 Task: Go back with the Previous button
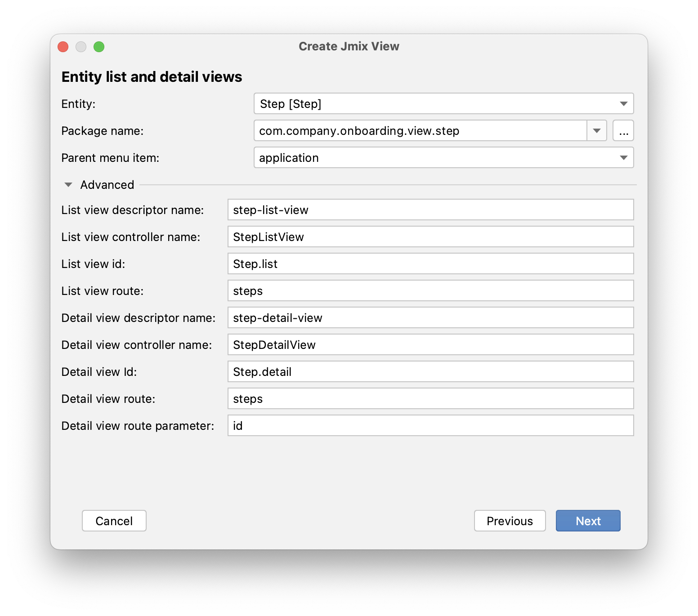click(x=510, y=521)
